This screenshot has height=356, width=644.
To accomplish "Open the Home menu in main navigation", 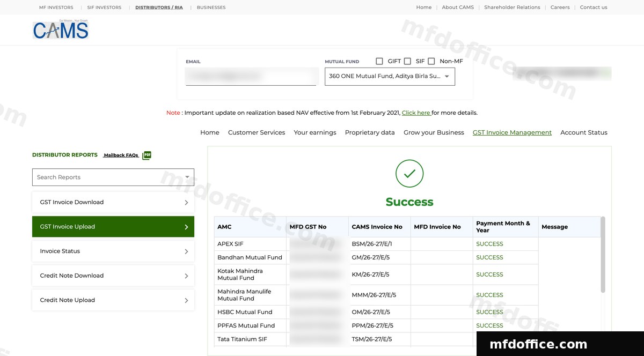I will click(210, 132).
